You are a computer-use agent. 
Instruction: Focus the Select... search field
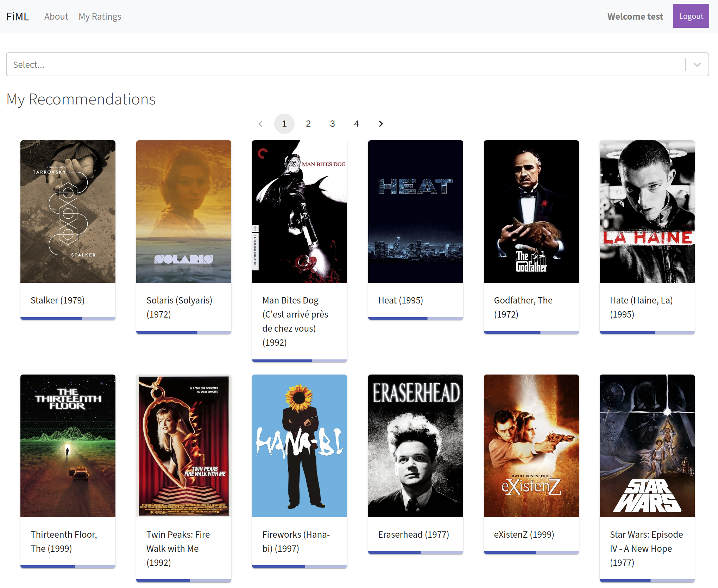346,64
